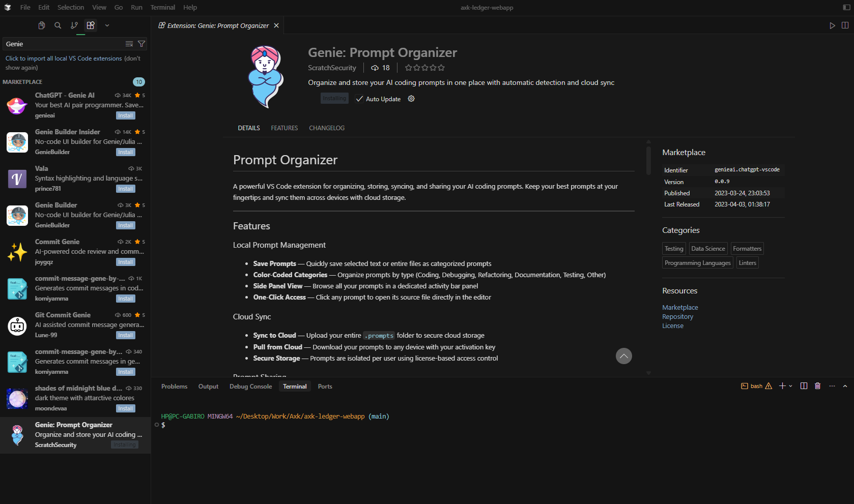Open the Extensions view in the activity bar
This screenshot has width=854, height=504.
point(91,25)
